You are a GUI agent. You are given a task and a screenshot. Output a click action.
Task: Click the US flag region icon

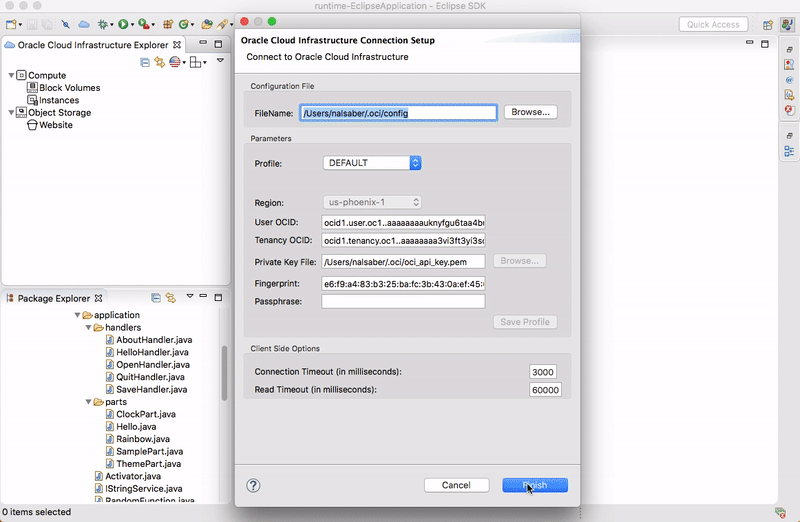pyautogui.click(x=175, y=62)
